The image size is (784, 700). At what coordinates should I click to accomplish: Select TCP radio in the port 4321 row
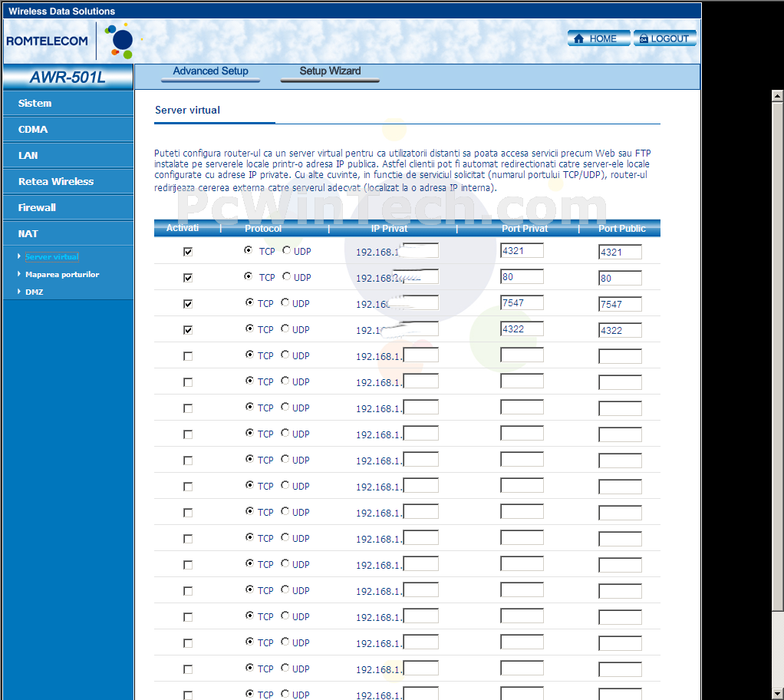(x=248, y=249)
